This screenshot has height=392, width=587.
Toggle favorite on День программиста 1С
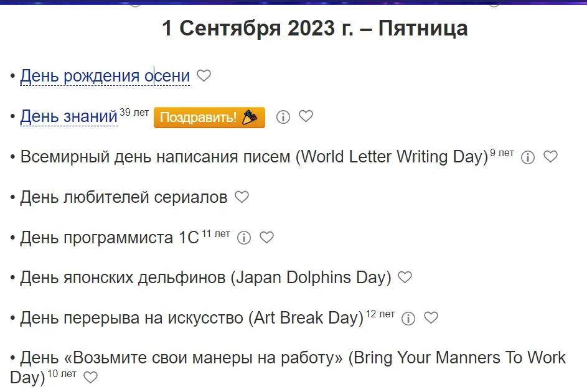[x=267, y=238]
